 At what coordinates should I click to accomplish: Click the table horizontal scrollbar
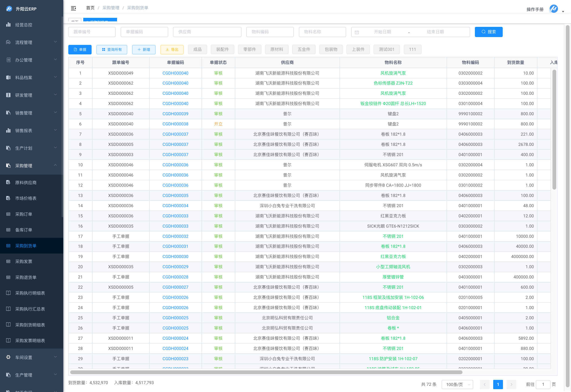[266, 372]
